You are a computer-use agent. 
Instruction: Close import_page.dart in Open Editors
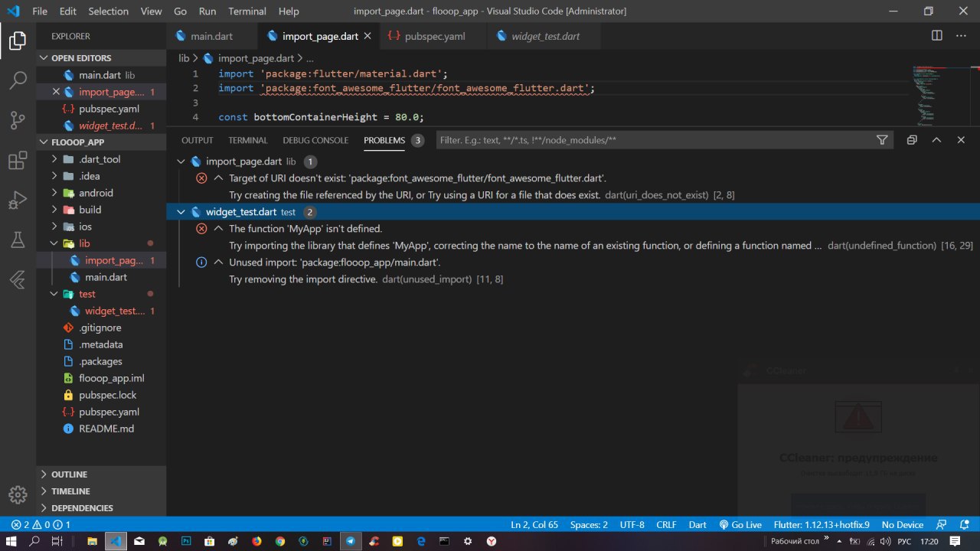click(56, 92)
